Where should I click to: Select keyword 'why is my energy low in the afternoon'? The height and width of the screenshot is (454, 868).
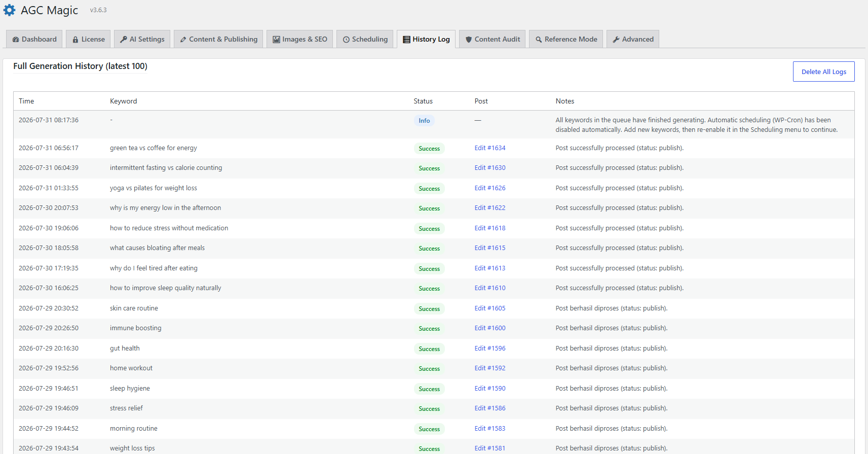pyautogui.click(x=165, y=208)
